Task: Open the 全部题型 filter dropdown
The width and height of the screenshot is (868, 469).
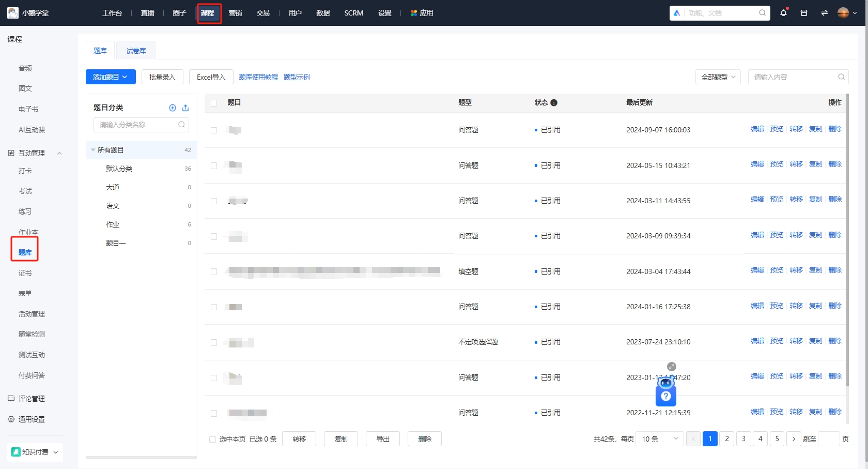Action: pyautogui.click(x=718, y=77)
